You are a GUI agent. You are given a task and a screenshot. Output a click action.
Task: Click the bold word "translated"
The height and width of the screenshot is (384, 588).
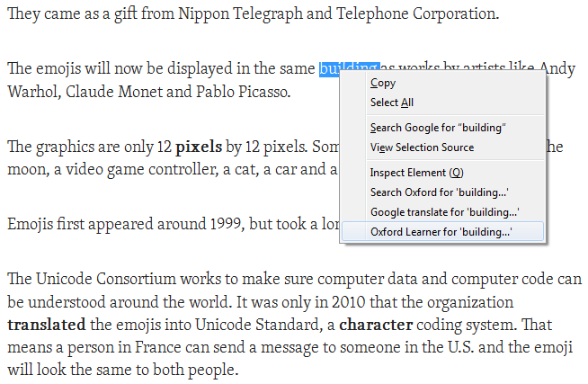click(47, 325)
